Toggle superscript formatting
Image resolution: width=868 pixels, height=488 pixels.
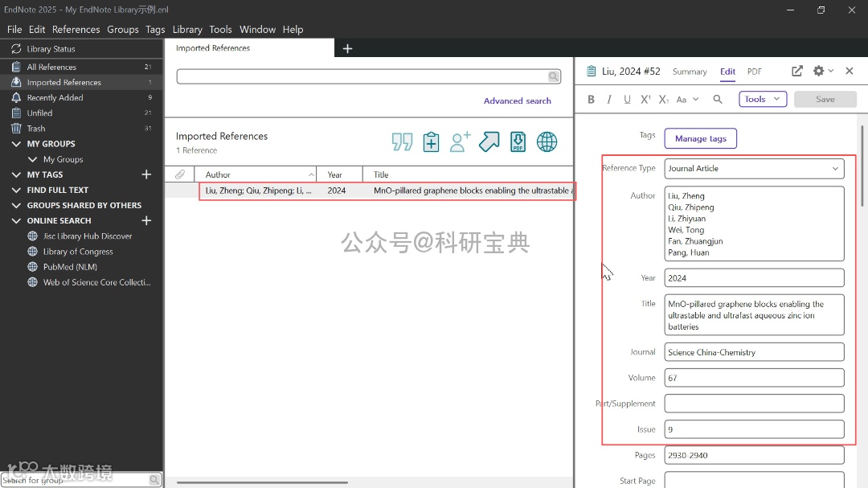(x=645, y=99)
